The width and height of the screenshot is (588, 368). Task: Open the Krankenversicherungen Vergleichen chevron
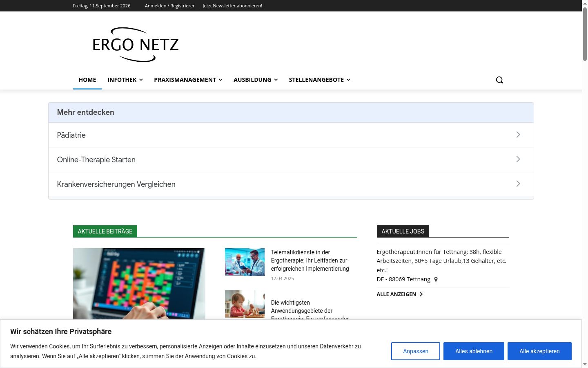(x=518, y=184)
